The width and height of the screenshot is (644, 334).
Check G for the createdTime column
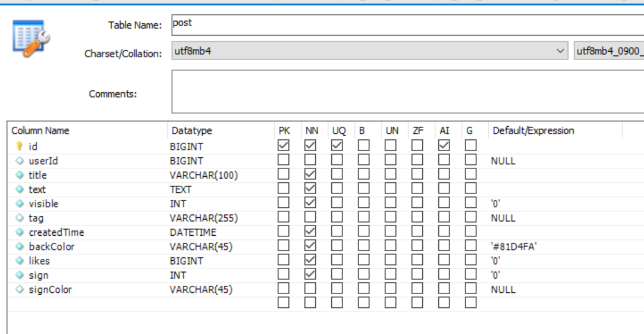point(471,231)
